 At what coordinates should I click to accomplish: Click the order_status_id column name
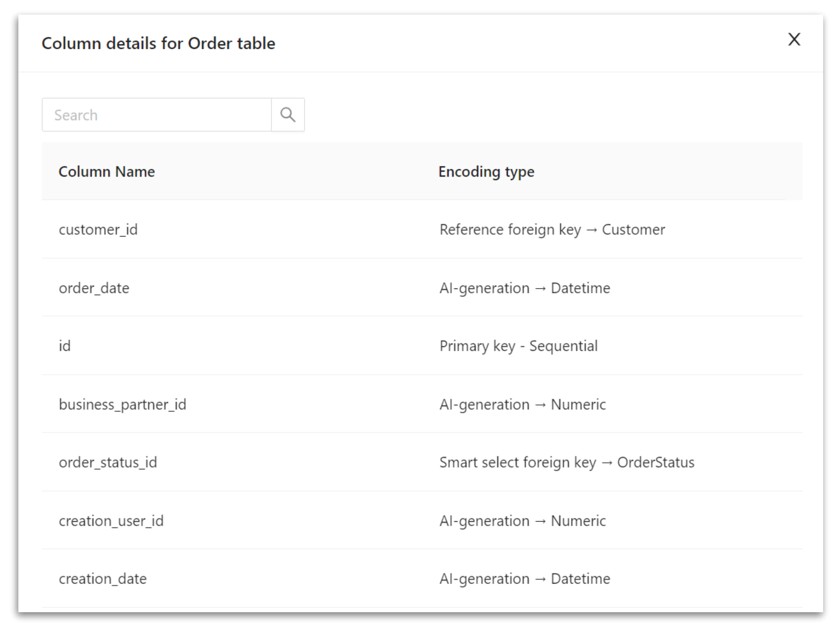107,463
